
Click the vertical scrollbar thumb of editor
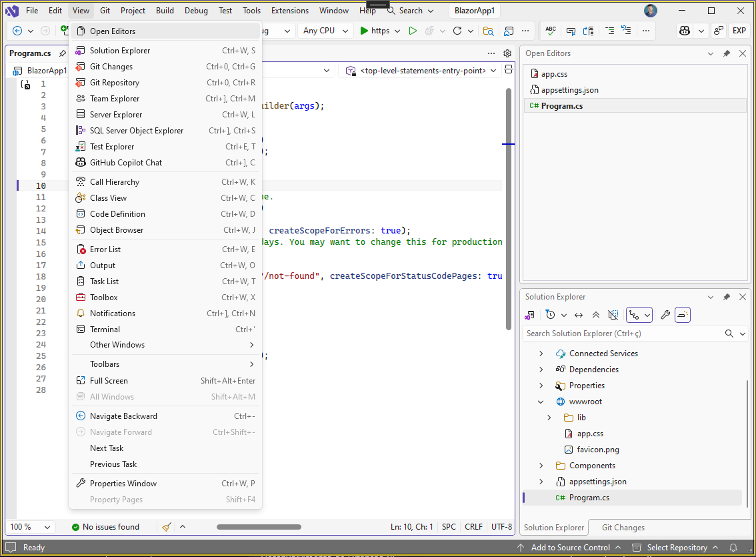tap(508, 209)
